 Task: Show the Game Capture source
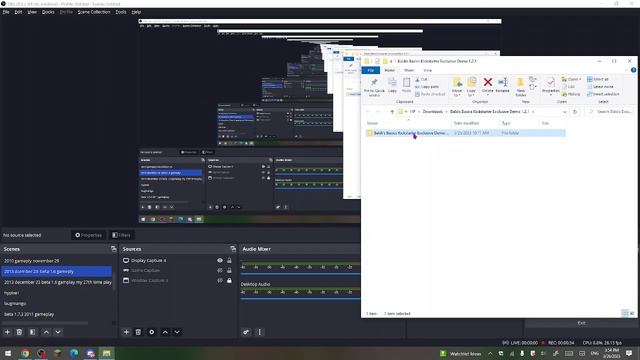[x=220, y=270]
